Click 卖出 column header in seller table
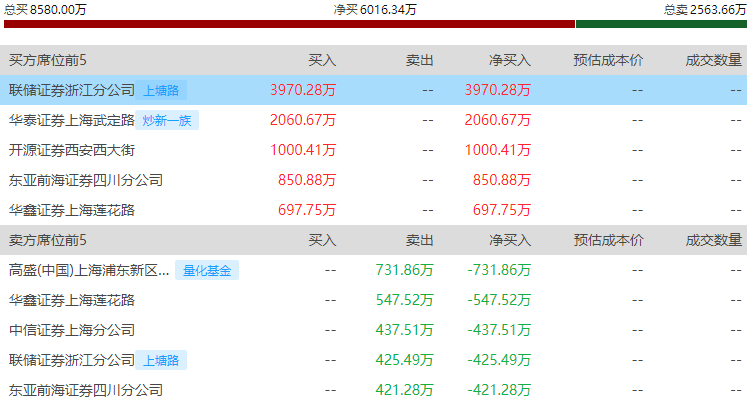This screenshot has height=402, width=747. (x=419, y=240)
